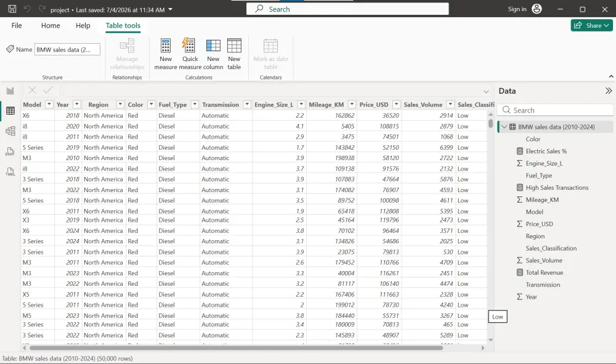This screenshot has width=616, height=364.
Task: Click cell with price 108815
Action: pos(380,126)
